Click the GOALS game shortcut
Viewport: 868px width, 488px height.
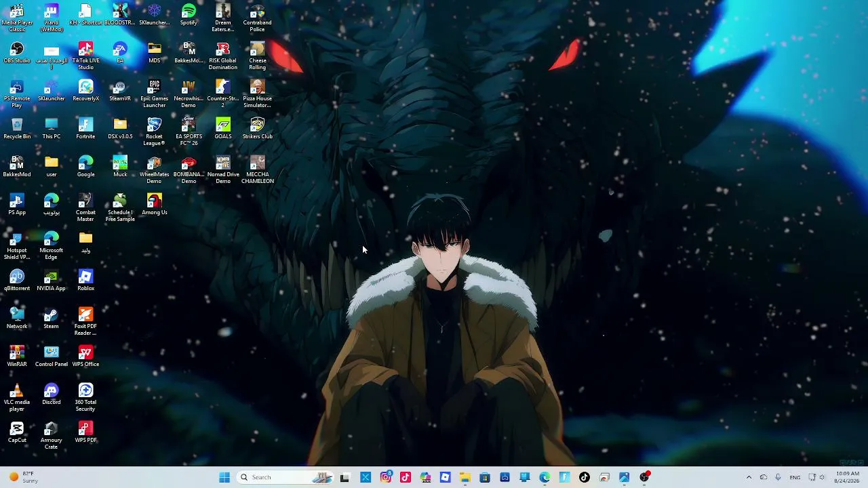pyautogui.click(x=223, y=129)
